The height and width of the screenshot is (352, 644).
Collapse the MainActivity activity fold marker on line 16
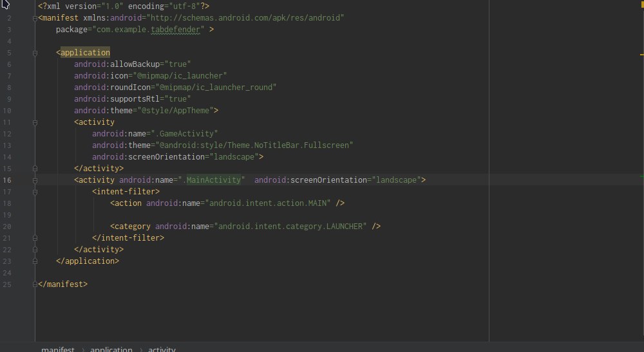pos(35,181)
